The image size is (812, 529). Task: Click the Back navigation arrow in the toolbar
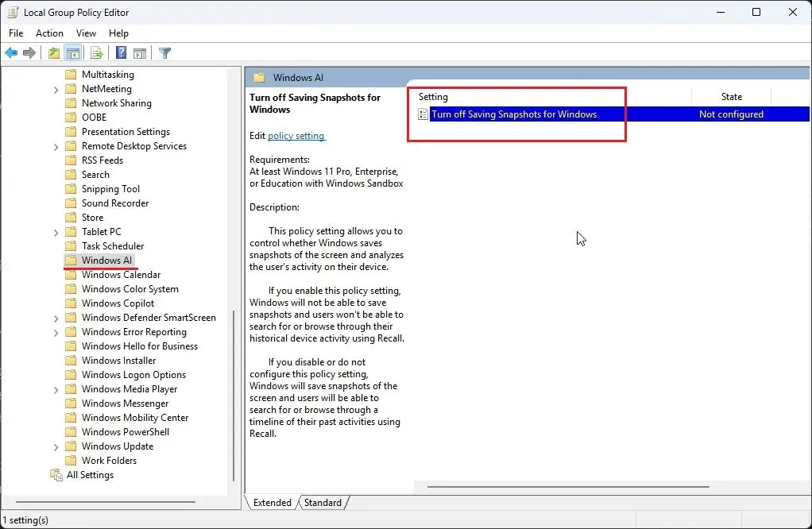click(11, 52)
